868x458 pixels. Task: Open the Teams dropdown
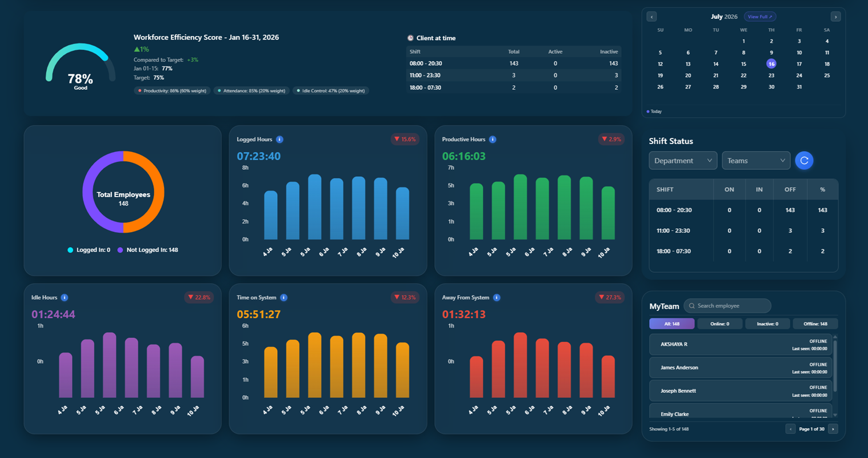[x=756, y=161]
